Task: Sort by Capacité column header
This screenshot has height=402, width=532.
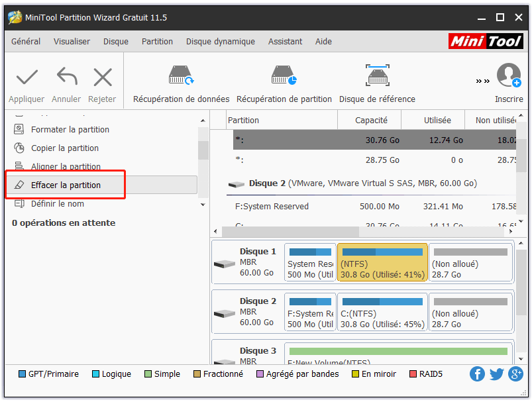Action: pos(370,120)
